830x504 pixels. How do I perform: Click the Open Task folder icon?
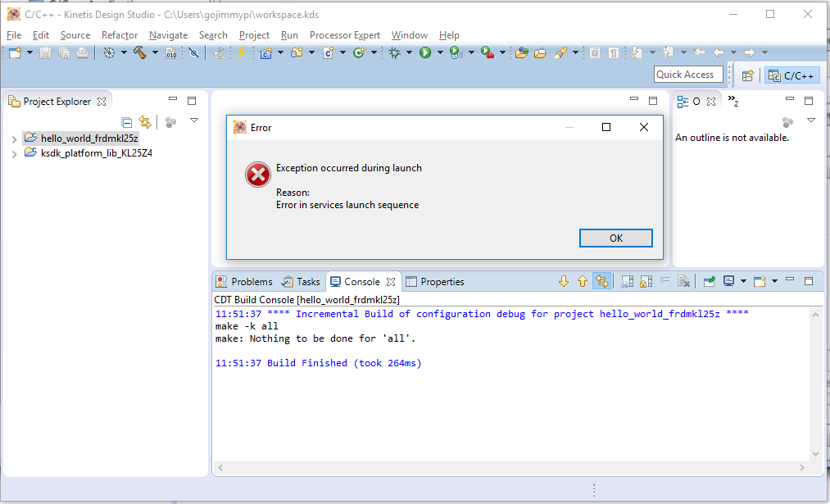point(540,52)
